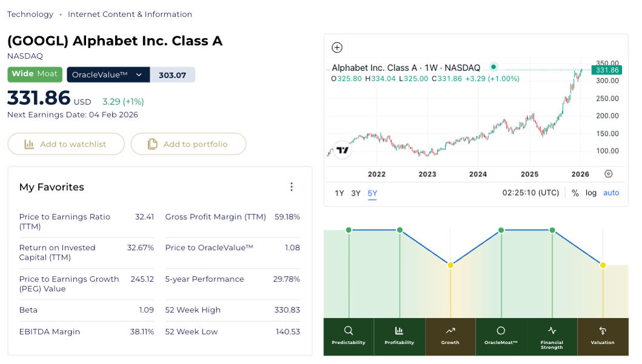Select the Valuation icon tile
This screenshot has width=642, height=364.
point(603,336)
